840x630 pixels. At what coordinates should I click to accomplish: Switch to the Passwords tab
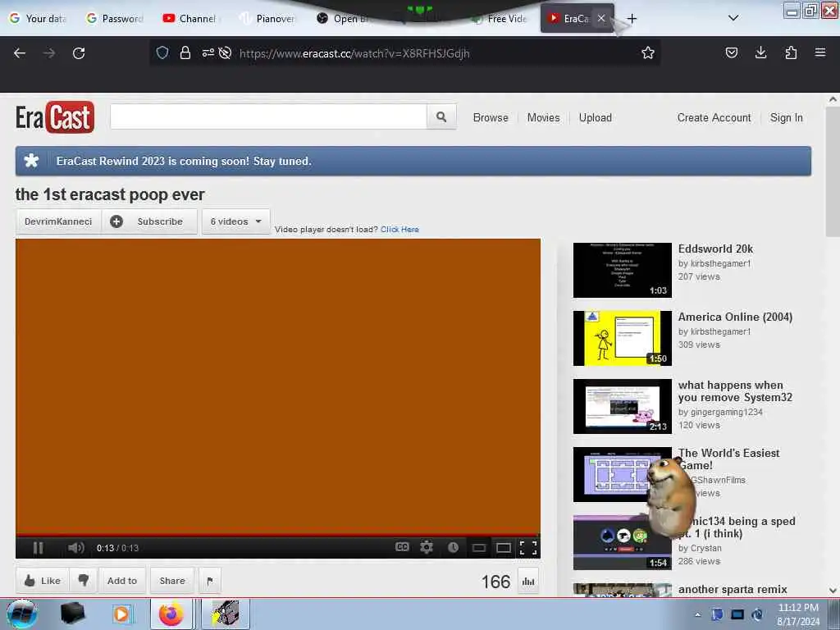pyautogui.click(x=115, y=19)
